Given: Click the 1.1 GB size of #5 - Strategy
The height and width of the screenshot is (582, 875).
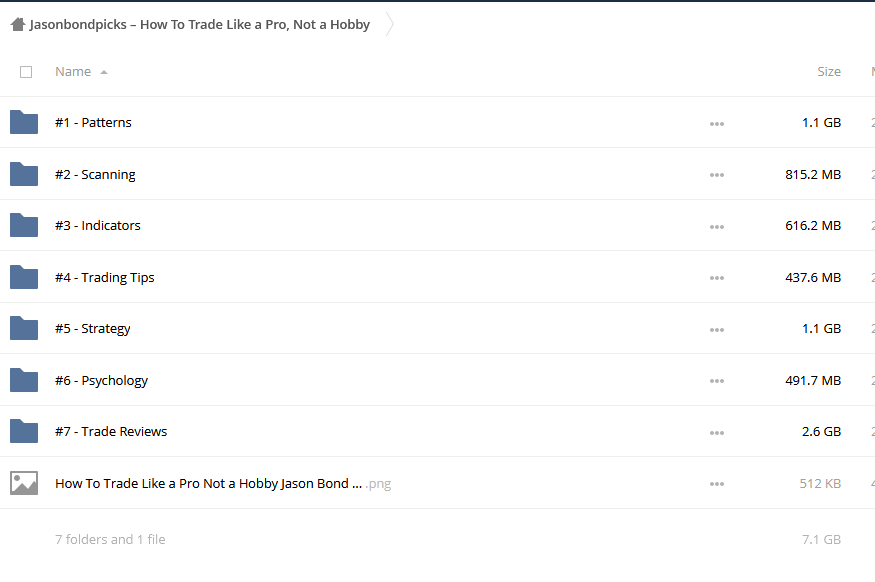Looking at the screenshot, I should [x=821, y=329].
